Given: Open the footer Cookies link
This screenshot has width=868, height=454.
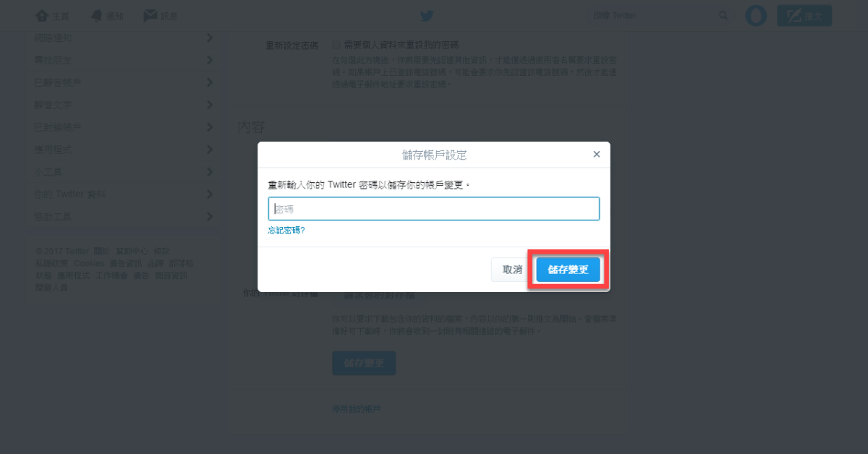Looking at the screenshot, I should [x=89, y=263].
